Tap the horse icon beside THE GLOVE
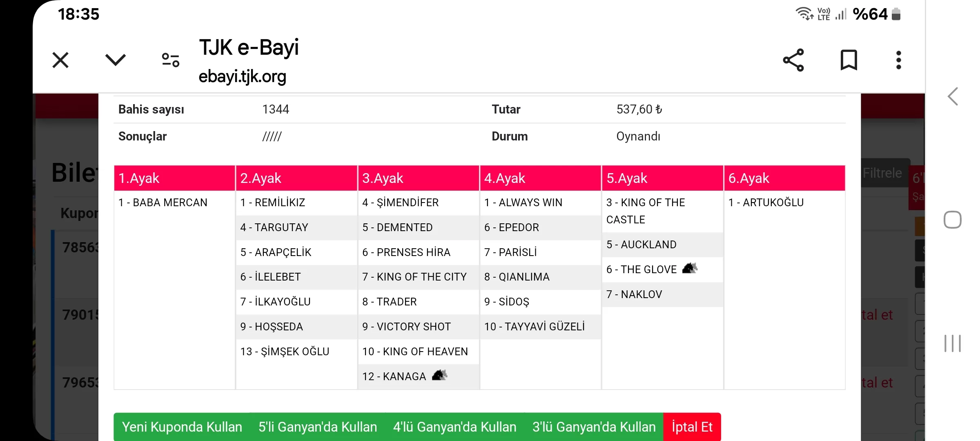The height and width of the screenshot is (441, 980). point(690,269)
